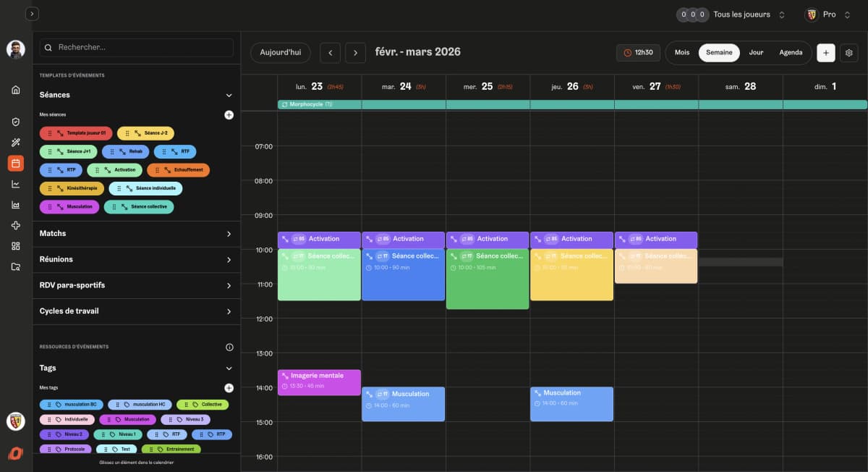Viewport: 868px width, 472px height.
Task: Click the settings gear next to the plus button
Action: click(x=848, y=52)
